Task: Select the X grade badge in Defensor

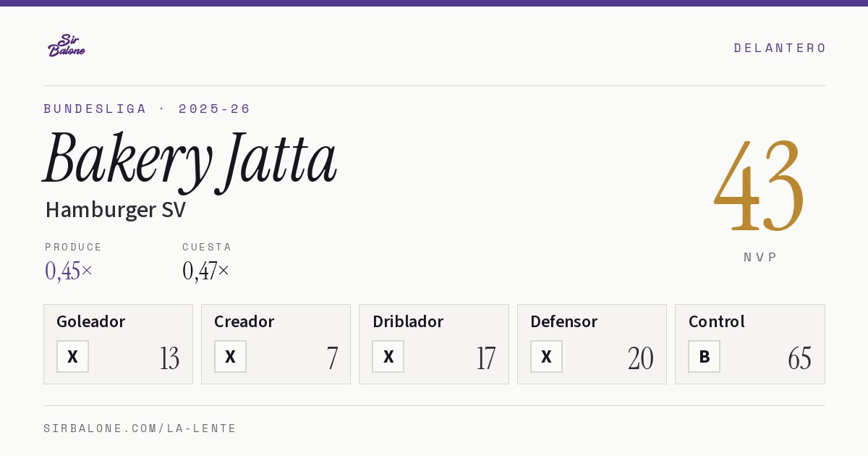Action: 546,356
